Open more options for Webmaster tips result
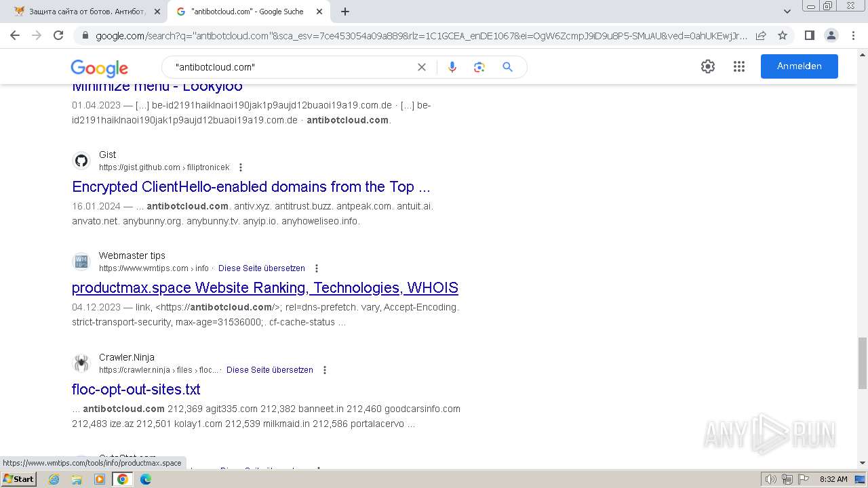The width and height of the screenshot is (868, 488). point(316,268)
